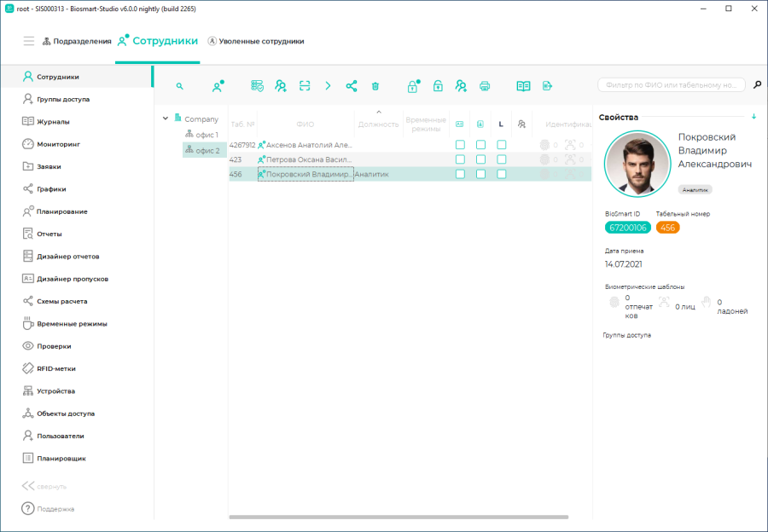Click the face icon in Петрова row
This screenshot has height=532, width=768.
pos(570,159)
